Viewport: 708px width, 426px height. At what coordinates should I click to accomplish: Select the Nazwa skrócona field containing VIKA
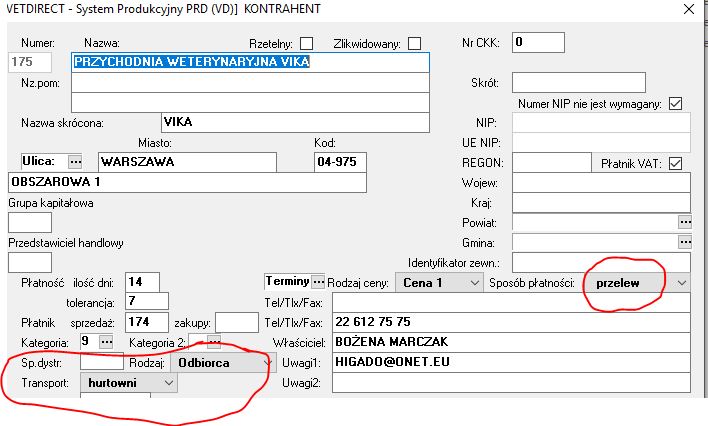click(294, 123)
